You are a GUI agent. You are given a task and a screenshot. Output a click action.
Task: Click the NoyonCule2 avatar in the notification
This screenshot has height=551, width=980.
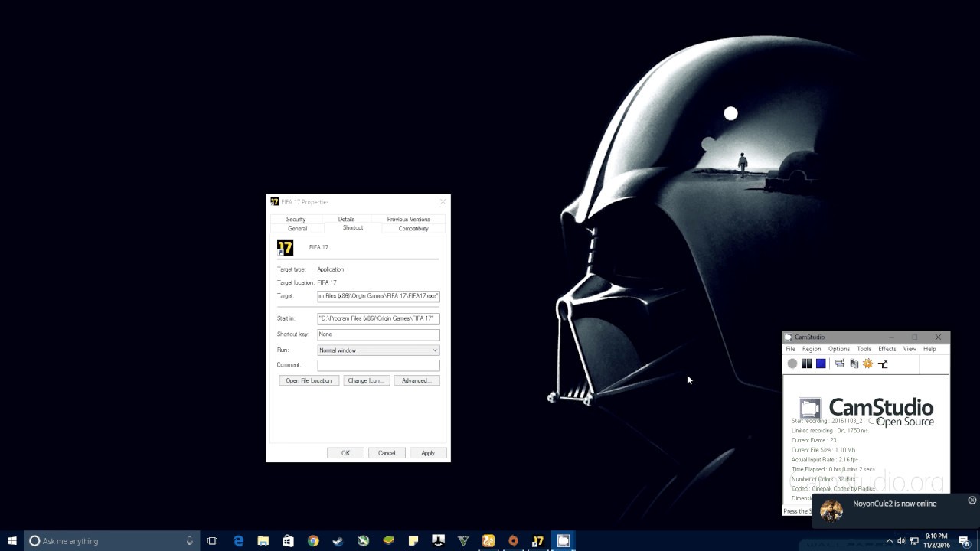(x=831, y=510)
